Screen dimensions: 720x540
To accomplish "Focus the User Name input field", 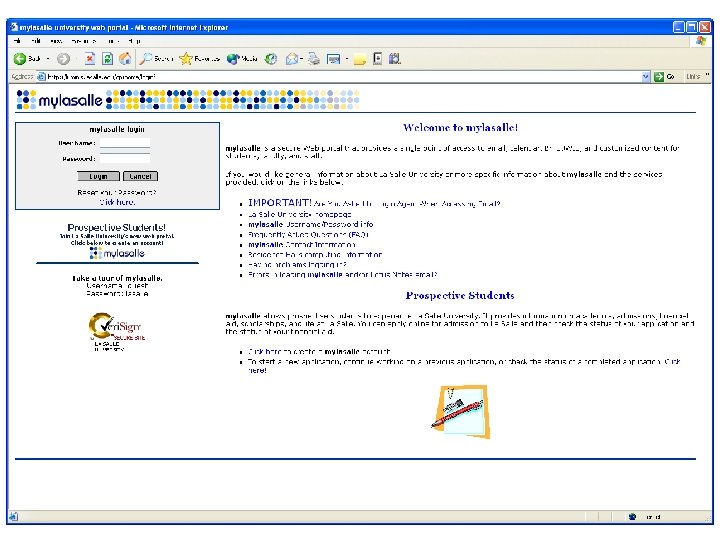I will pos(125,143).
